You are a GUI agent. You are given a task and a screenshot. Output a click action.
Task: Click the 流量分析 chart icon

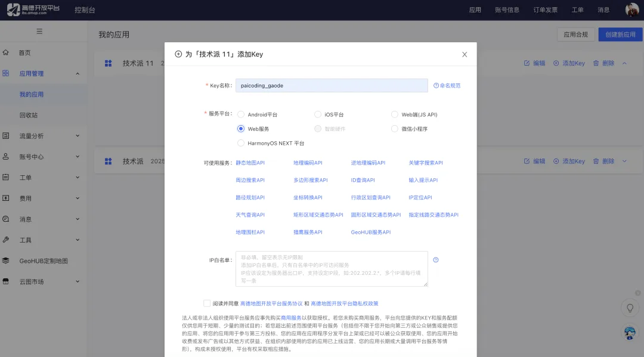pos(6,135)
